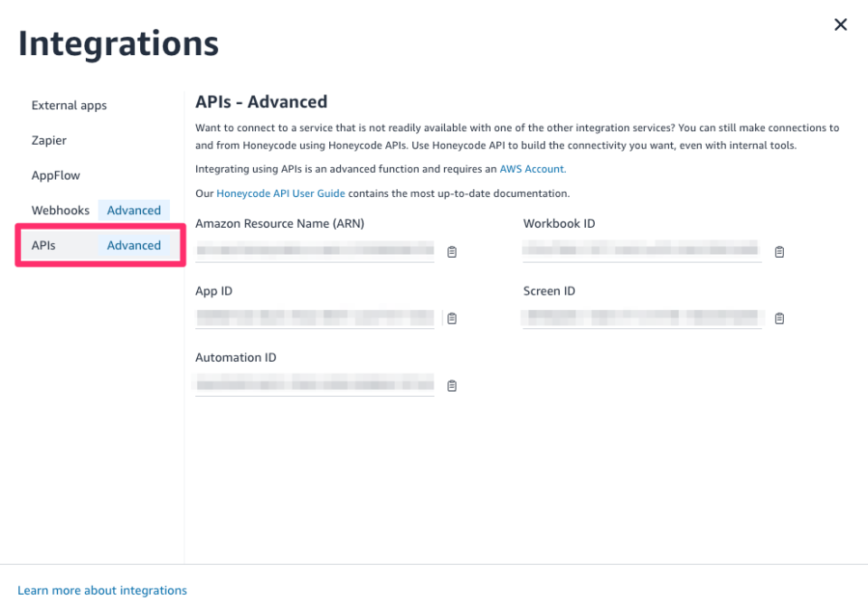This screenshot has height=612, width=868.
Task: Select the AppFlow integration option
Action: pyautogui.click(x=56, y=174)
